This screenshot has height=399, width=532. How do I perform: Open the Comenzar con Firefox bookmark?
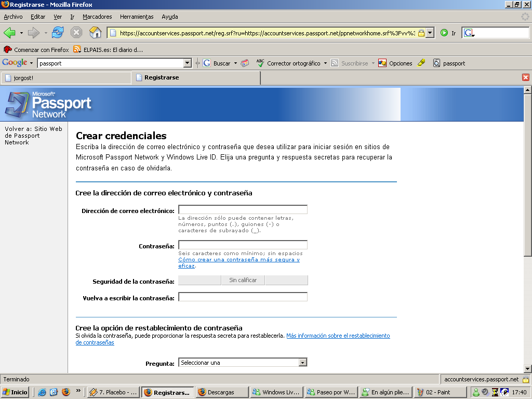(36, 50)
